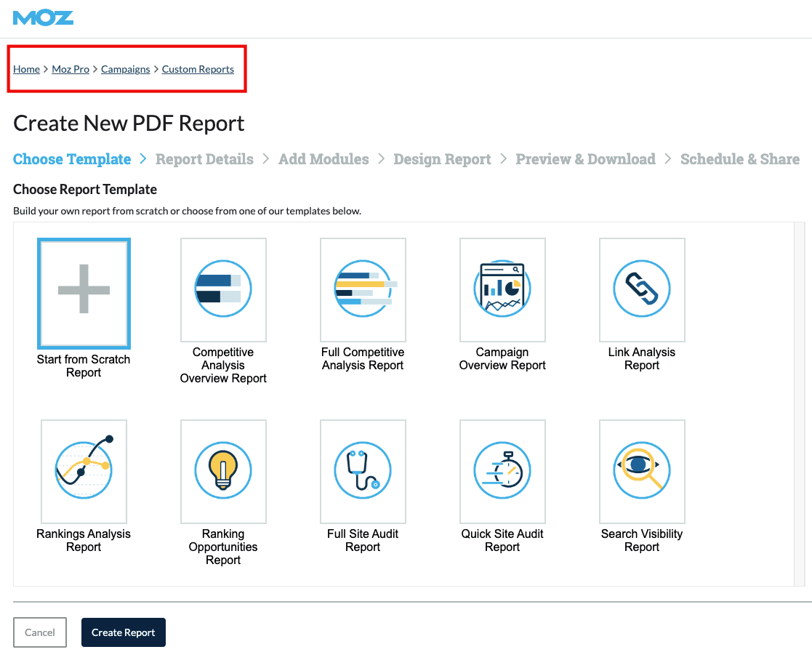Viewport: 812px width, 668px height.
Task: Open Custom Reports breadcrumb link
Action: 198,69
